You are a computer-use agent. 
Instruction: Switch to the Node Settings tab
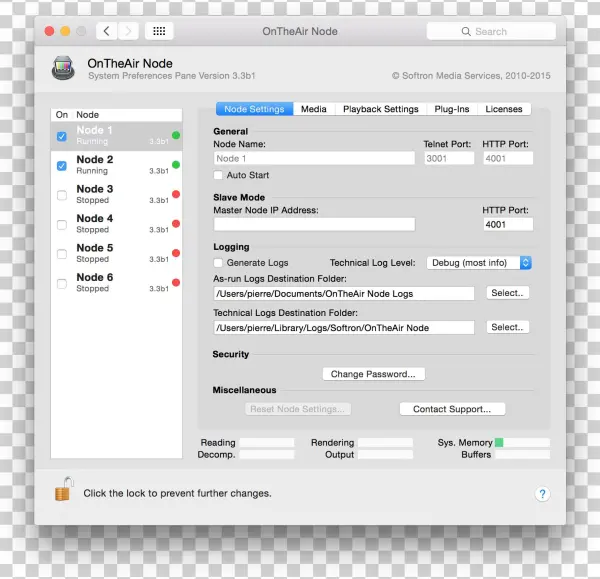254,109
